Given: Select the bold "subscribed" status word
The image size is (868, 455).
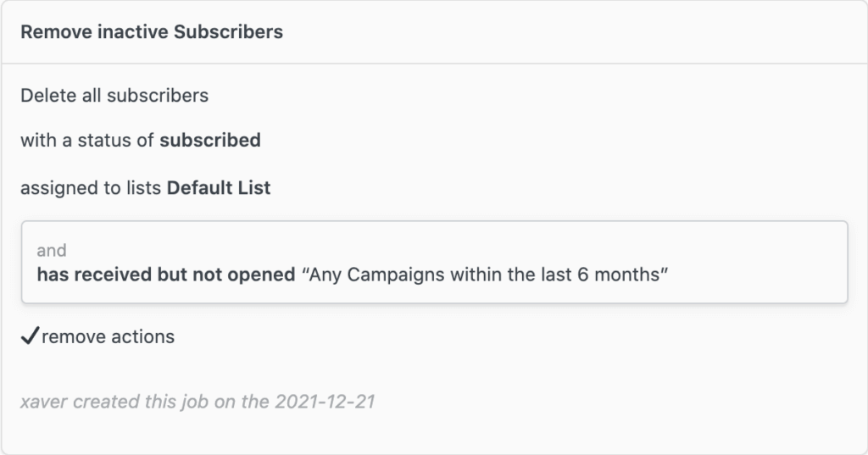Looking at the screenshot, I should point(210,140).
